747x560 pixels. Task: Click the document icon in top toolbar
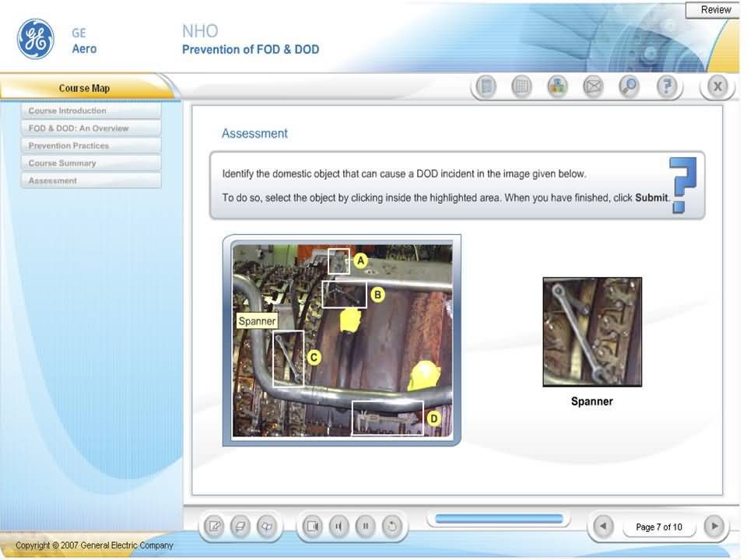[x=486, y=87]
